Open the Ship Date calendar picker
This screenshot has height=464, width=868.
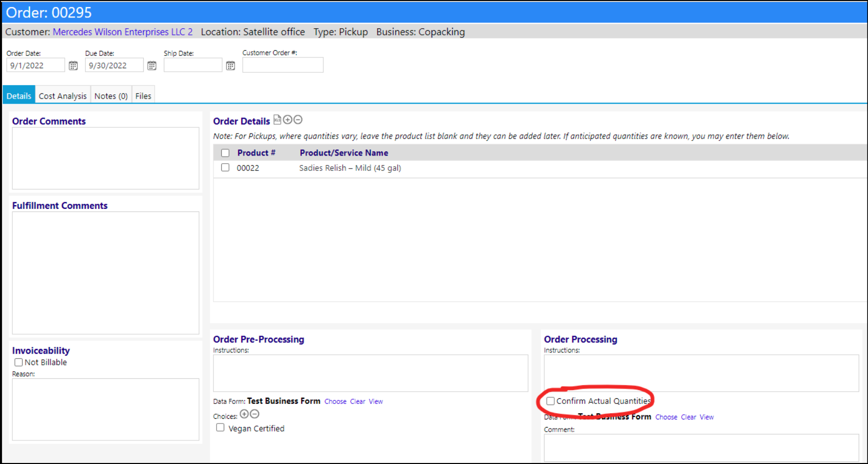coord(230,66)
